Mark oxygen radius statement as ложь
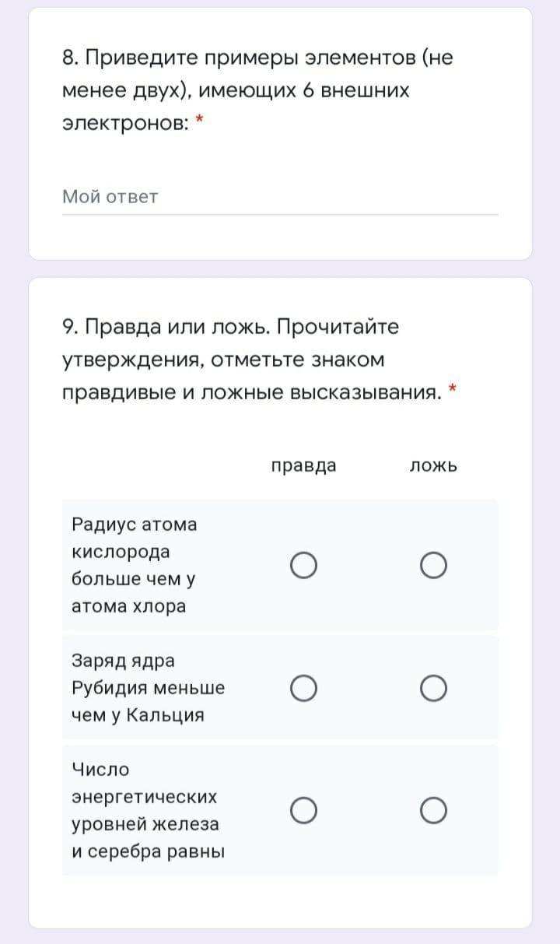The image size is (560, 944). tap(433, 566)
